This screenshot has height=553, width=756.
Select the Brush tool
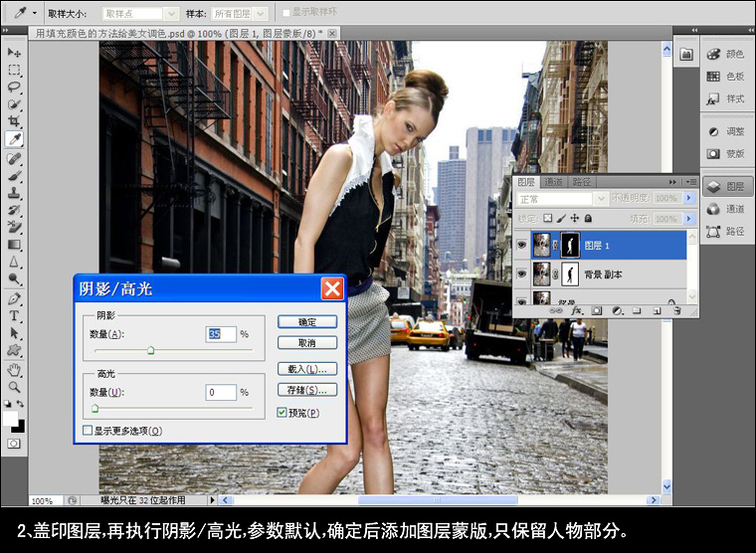[14, 175]
